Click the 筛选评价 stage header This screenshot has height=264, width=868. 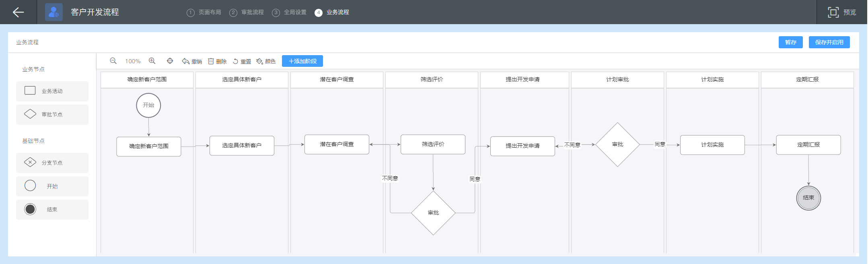tap(432, 80)
